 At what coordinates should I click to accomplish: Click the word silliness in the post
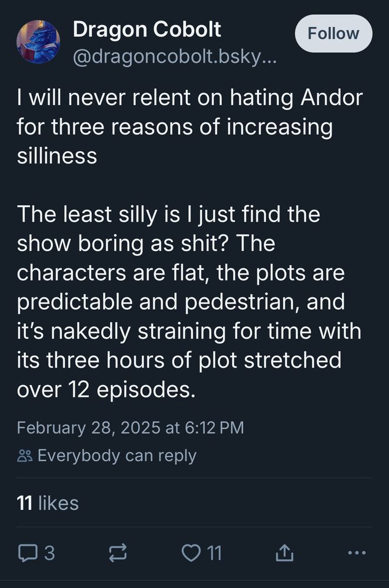57,156
